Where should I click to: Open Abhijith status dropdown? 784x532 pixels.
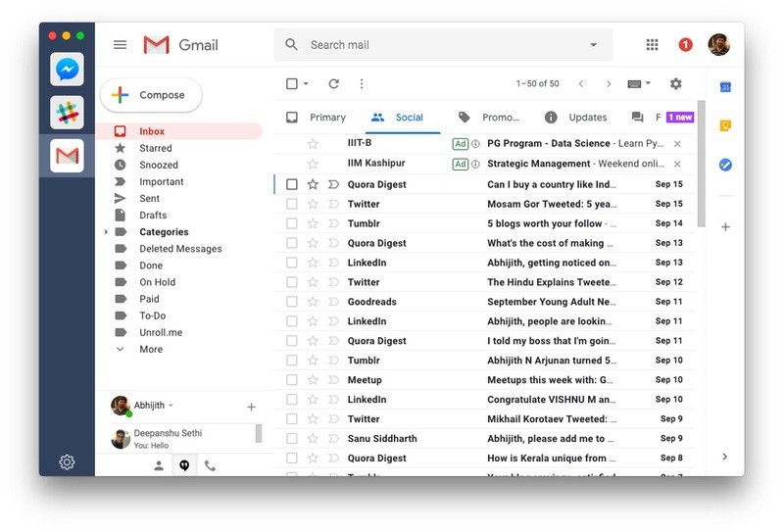click(x=171, y=406)
